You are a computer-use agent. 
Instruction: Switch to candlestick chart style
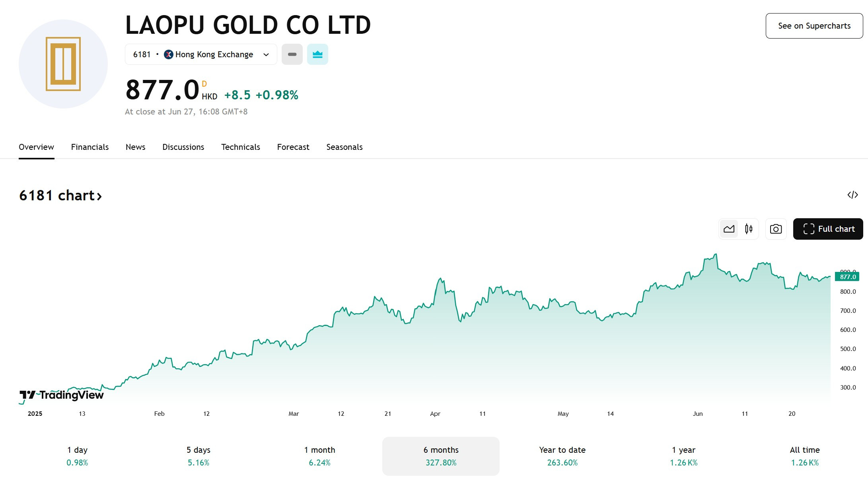(x=749, y=229)
